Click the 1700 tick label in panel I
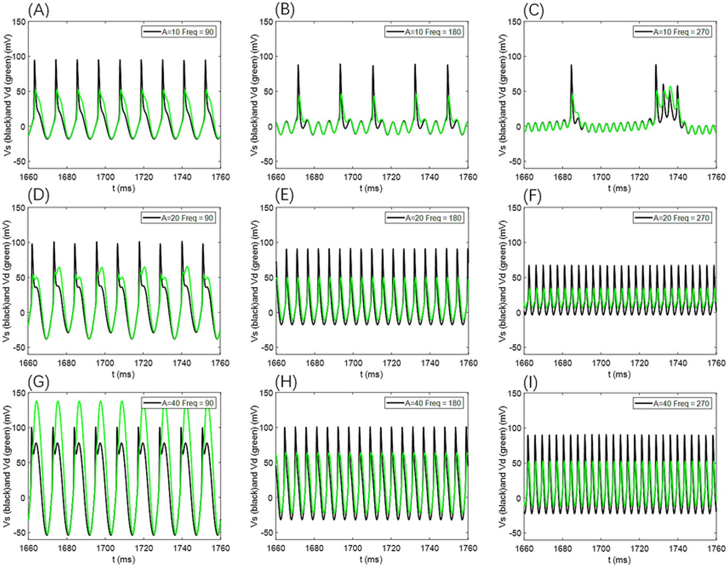 pos(601,549)
